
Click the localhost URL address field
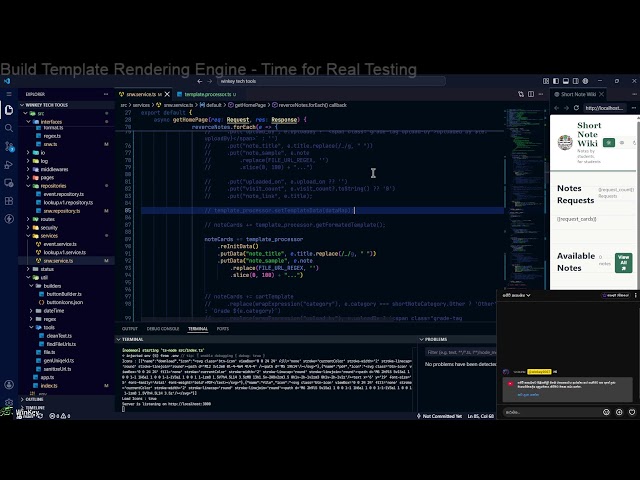pyautogui.click(x=605, y=108)
